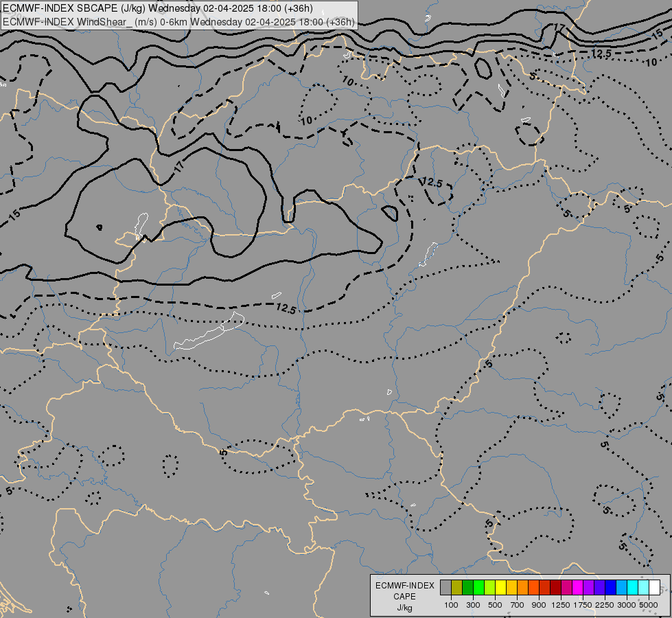Pick the purple CAPE legend swatch
672x618 pixels.
pos(588,588)
